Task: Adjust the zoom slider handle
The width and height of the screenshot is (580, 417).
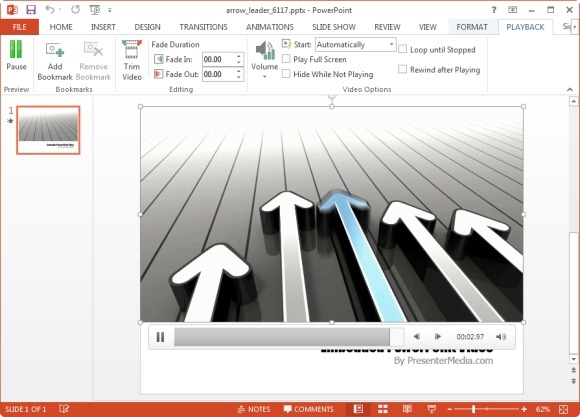Action: pyautogui.click(x=473, y=409)
